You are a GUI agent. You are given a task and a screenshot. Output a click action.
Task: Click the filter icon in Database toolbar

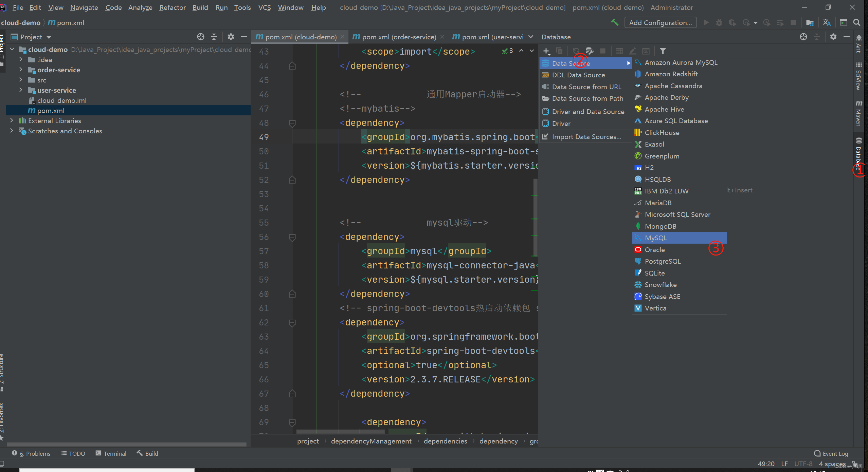[664, 51]
